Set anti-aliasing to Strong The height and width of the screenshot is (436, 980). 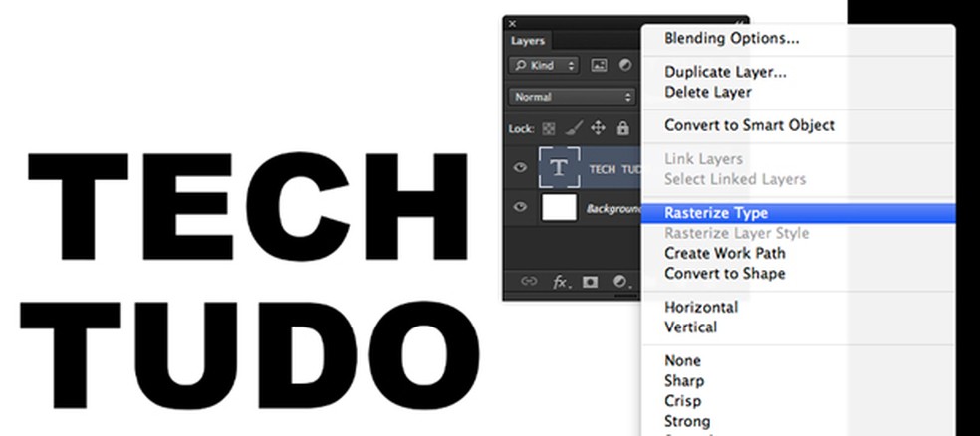click(x=687, y=421)
